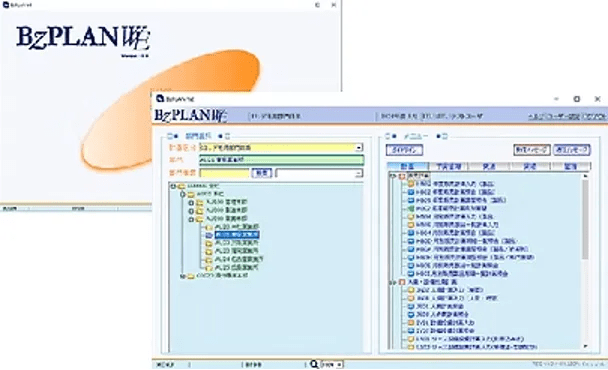Image resolution: width=608 pixels, height=370 pixels.
Task: Expand the 製造本部 tree node
Action: [x=191, y=211]
